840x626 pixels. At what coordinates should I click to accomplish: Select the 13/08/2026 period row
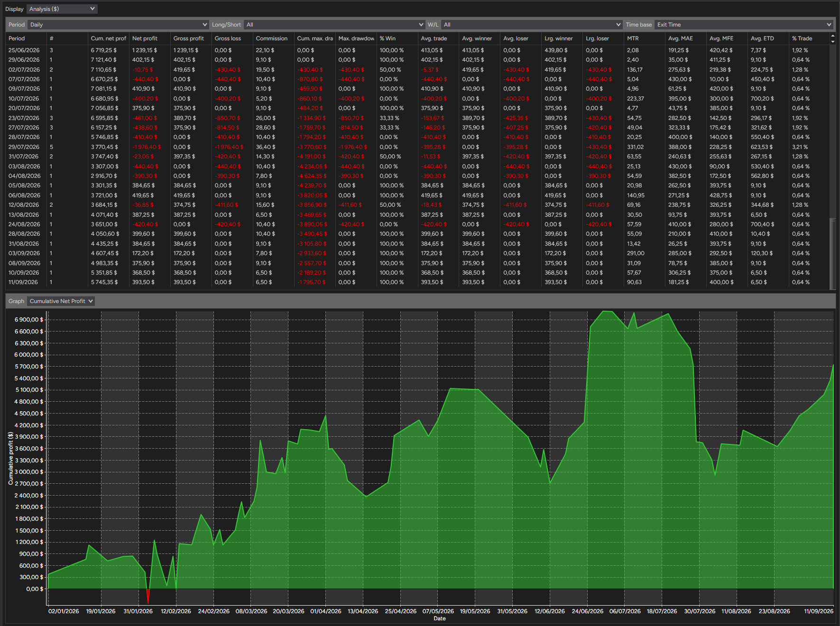point(418,215)
